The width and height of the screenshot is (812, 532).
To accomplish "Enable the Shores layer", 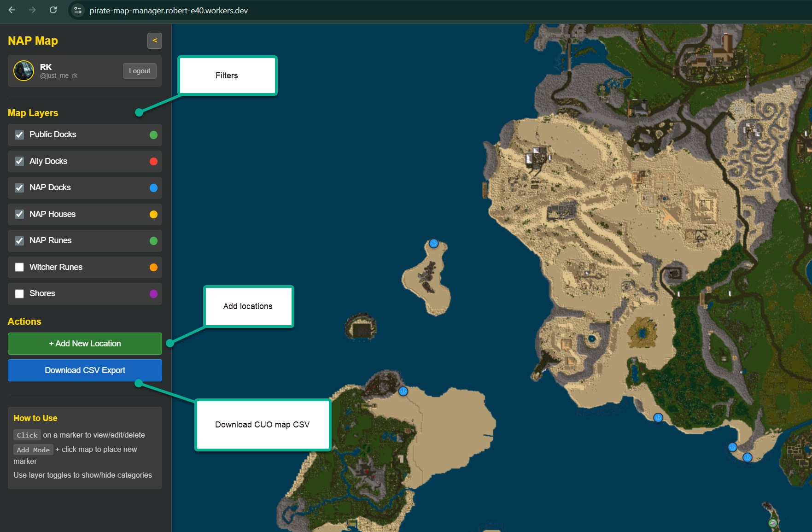I will coord(19,293).
